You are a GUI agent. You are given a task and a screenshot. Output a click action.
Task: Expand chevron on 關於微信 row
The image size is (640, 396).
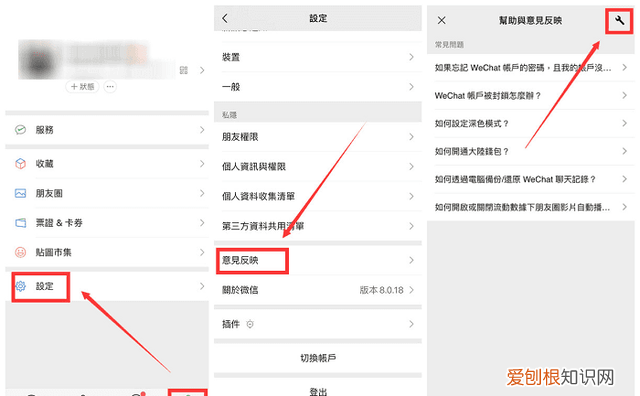point(411,290)
